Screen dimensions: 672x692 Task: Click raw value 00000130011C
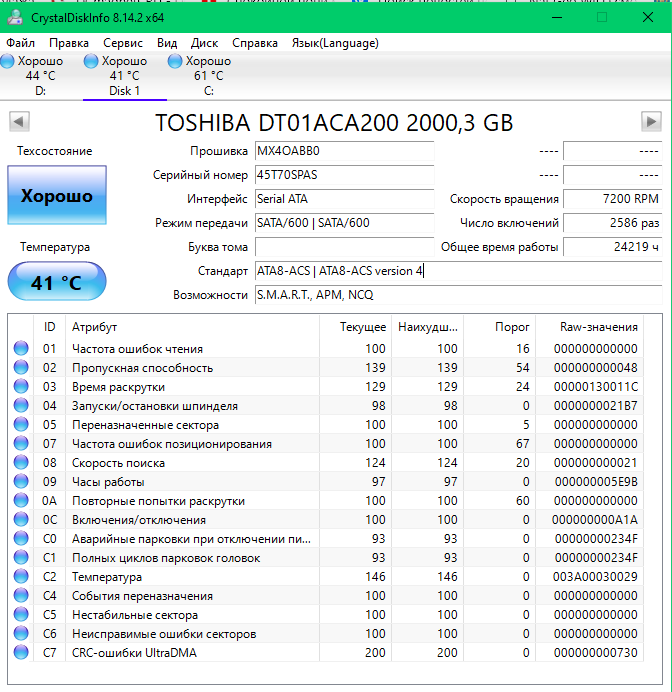coord(596,387)
